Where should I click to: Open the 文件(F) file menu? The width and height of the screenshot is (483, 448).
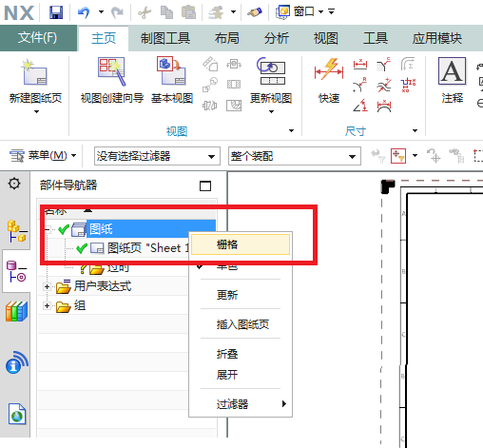[x=38, y=38]
